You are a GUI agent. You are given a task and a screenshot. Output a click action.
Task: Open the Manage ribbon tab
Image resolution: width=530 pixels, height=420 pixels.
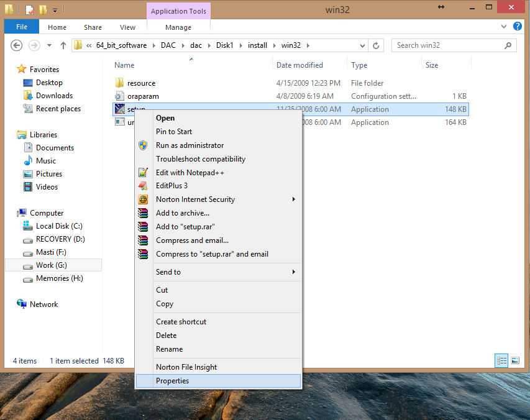coord(178,27)
